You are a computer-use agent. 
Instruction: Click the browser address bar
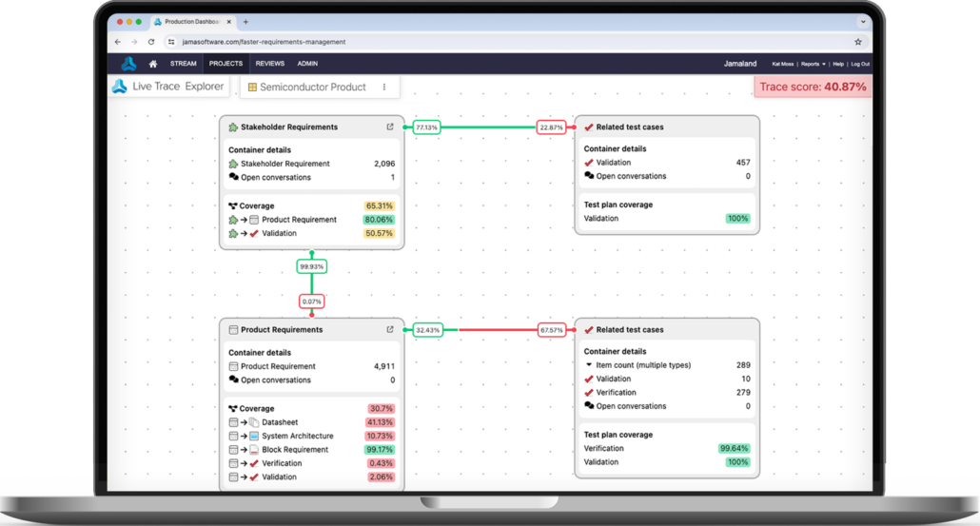[476, 42]
